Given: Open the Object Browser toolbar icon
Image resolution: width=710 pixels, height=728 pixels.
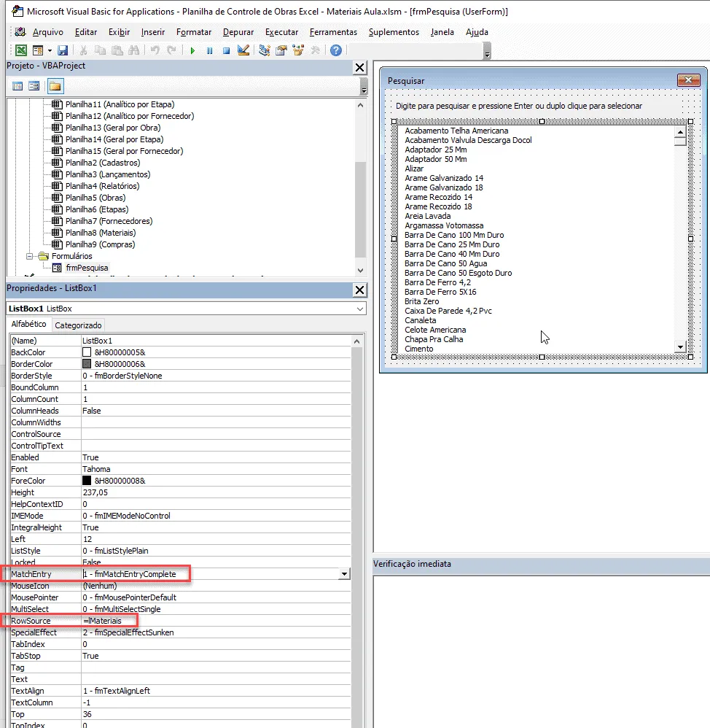Looking at the screenshot, I should tap(298, 50).
